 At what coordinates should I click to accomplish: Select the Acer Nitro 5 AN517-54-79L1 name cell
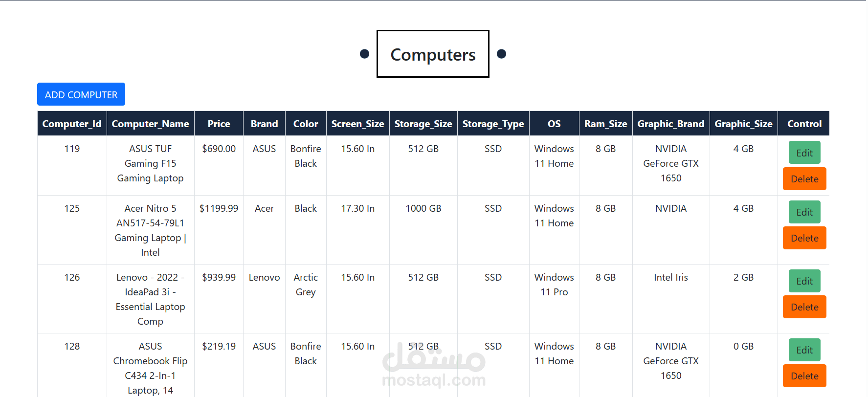click(151, 230)
